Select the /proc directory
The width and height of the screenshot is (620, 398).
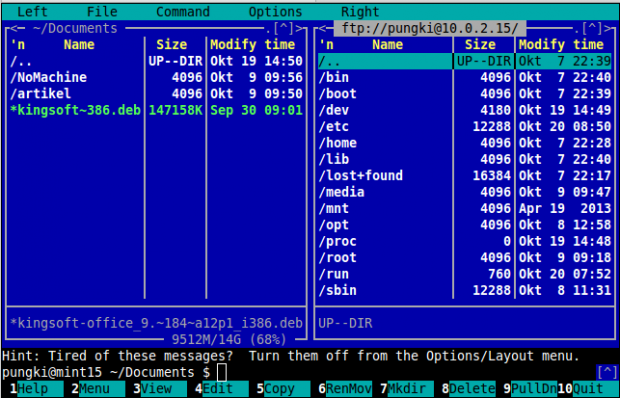coord(465,241)
